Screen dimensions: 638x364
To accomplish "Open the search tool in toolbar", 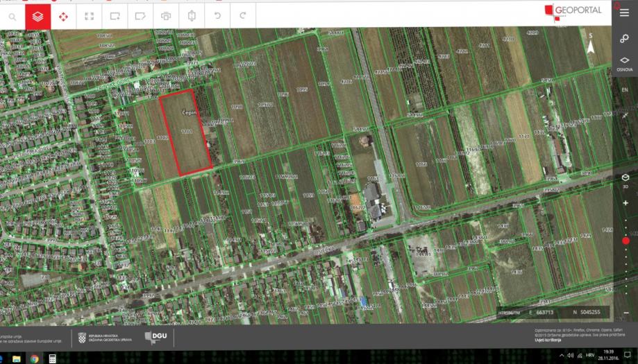I will tap(12, 17).
